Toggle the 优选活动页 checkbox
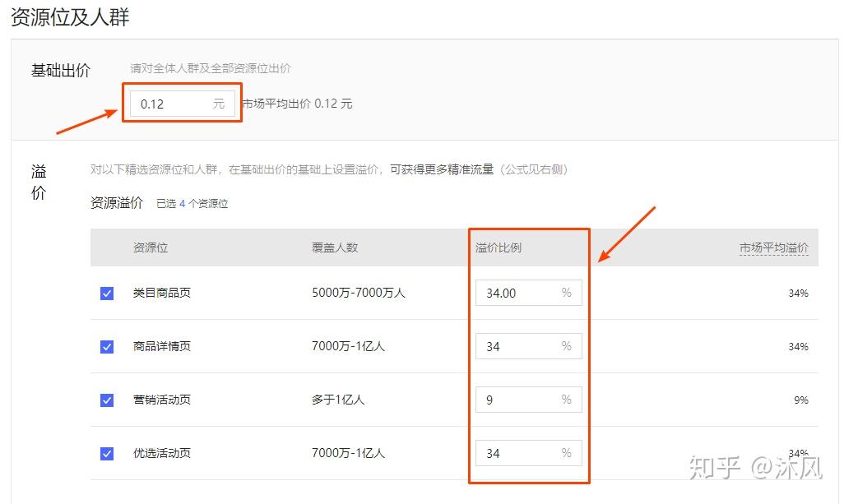 pos(107,454)
